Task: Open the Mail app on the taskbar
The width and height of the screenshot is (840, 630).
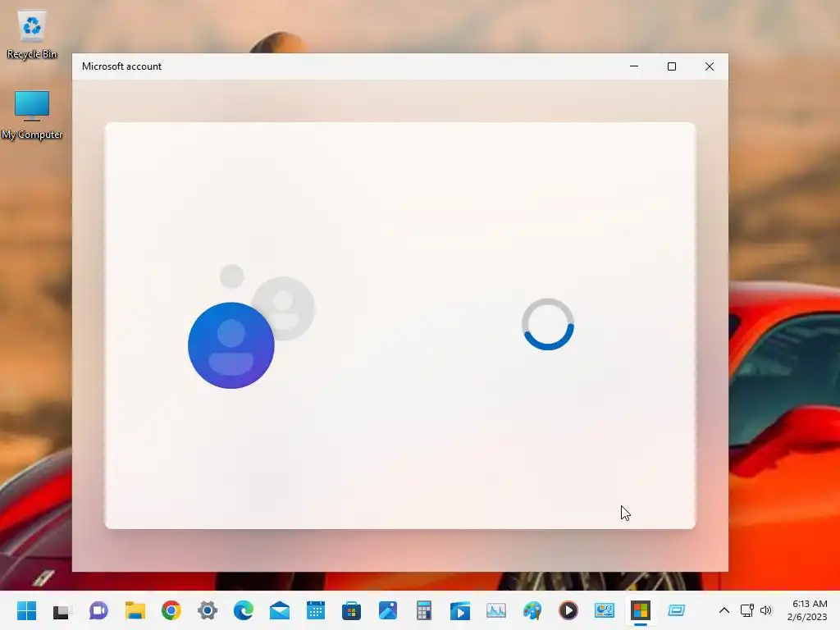Action: click(280, 610)
